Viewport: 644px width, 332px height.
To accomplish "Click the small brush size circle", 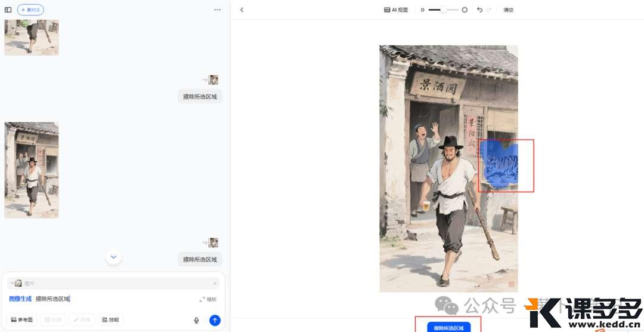I will click(x=422, y=10).
